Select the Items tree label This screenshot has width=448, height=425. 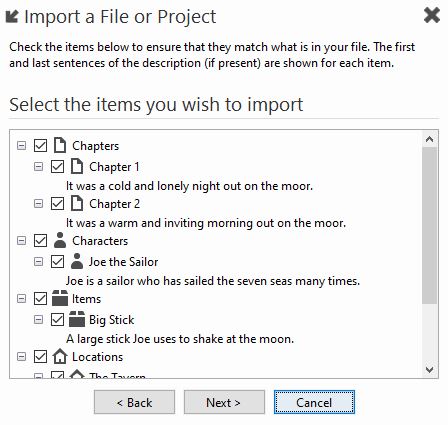pos(86,299)
